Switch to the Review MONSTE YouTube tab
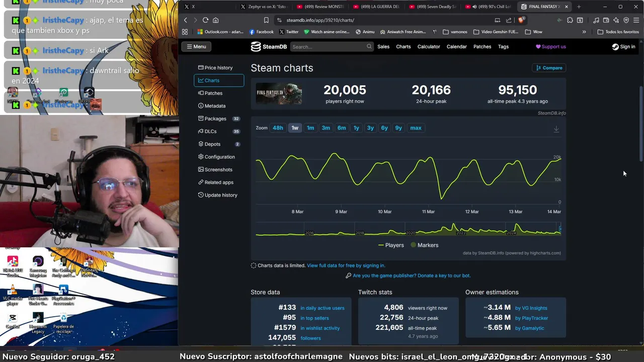The width and height of the screenshot is (644, 362). click(320, 7)
